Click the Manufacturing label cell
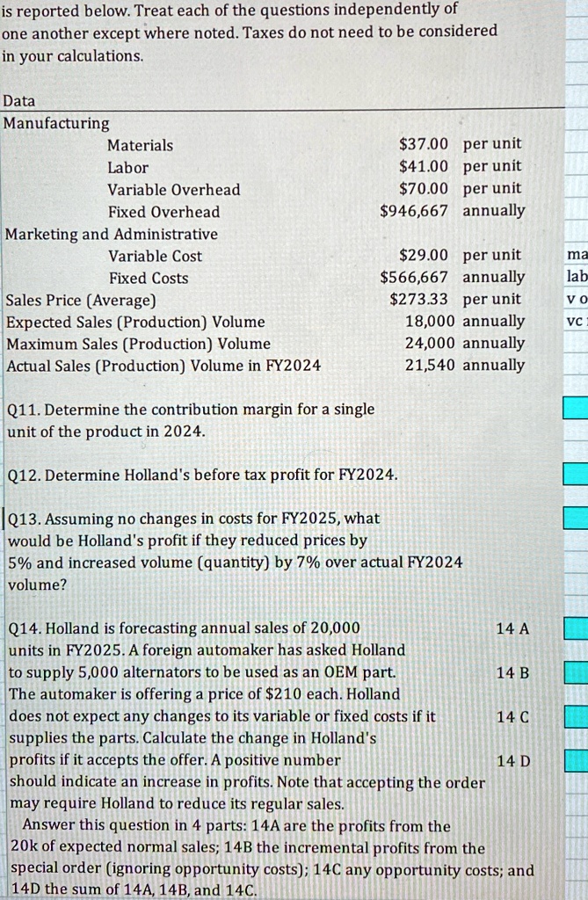This screenshot has width=588, height=900. tap(56, 123)
